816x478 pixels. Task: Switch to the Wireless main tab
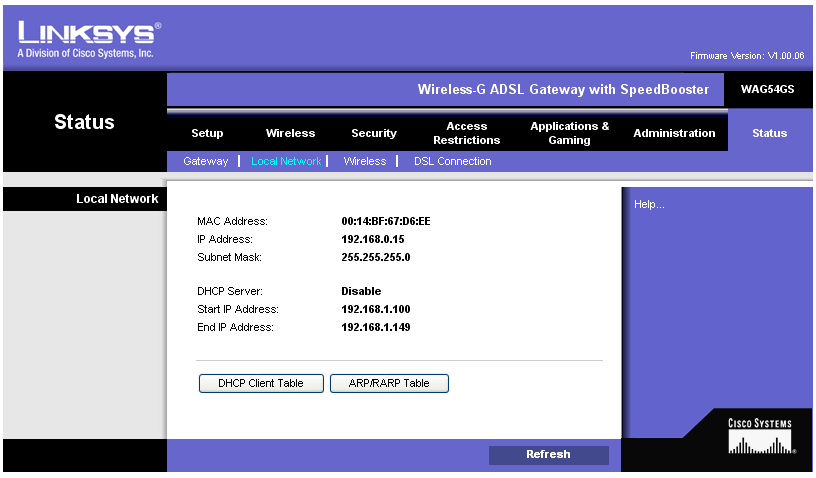(x=290, y=133)
